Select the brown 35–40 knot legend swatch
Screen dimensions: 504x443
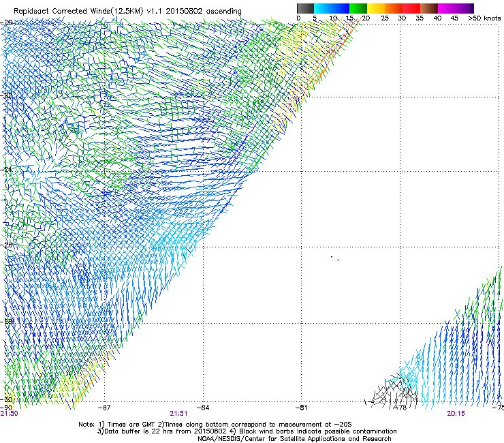(429, 8)
